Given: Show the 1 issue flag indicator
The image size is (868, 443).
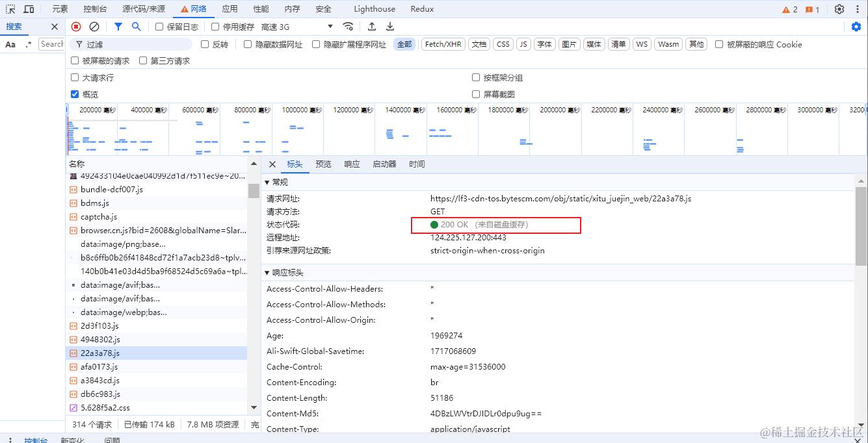Looking at the screenshot, I should pyautogui.click(x=812, y=9).
